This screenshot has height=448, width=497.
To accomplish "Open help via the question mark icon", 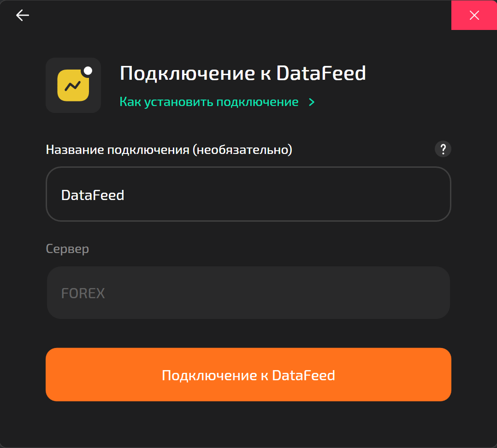I will click(443, 149).
